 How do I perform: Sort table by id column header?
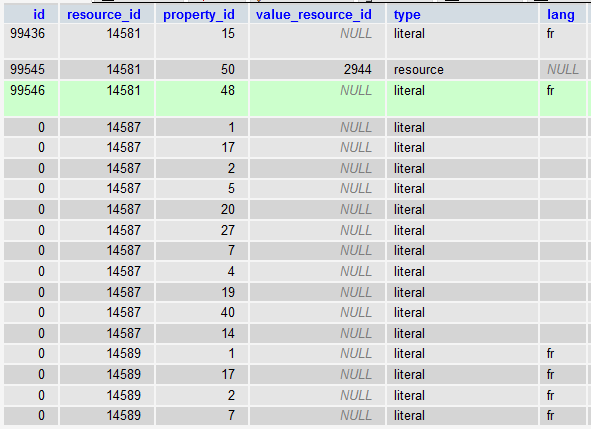(39, 15)
